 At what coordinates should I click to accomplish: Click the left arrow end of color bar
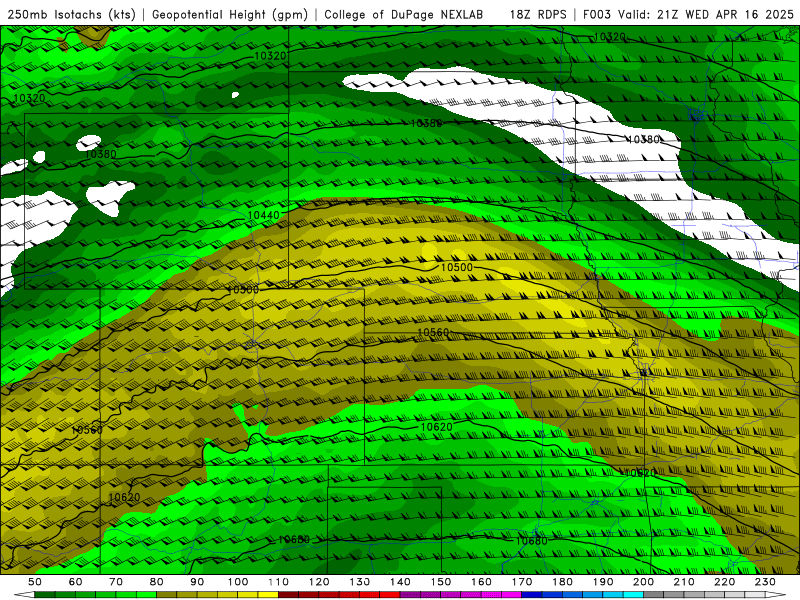click(x=24, y=595)
